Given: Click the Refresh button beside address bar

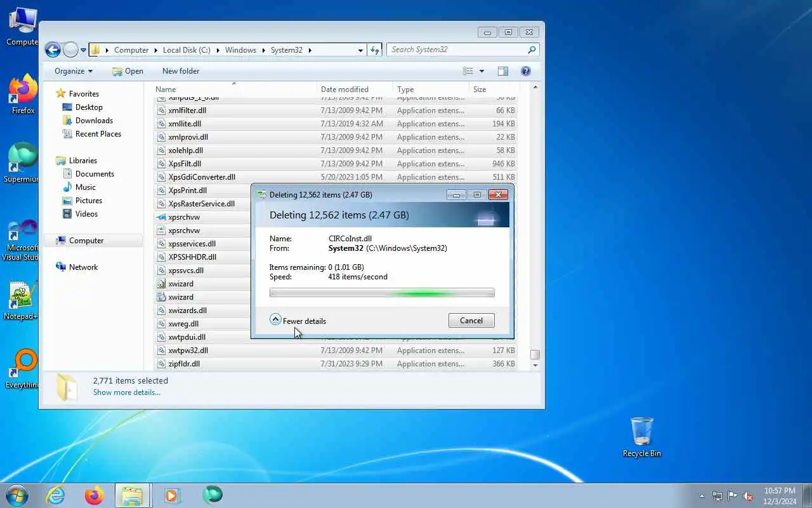Looking at the screenshot, I should tap(375, 50).
